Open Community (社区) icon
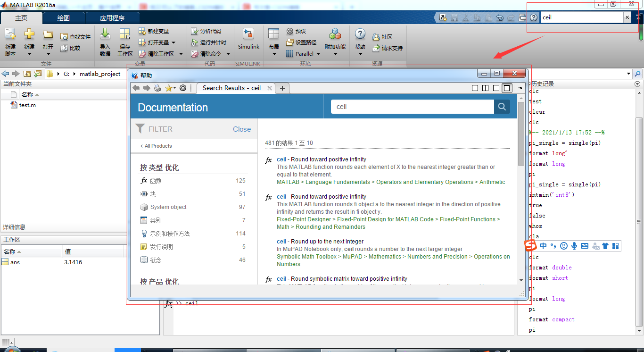The width and height of the screenshot is (644, 352). [376, 37]
